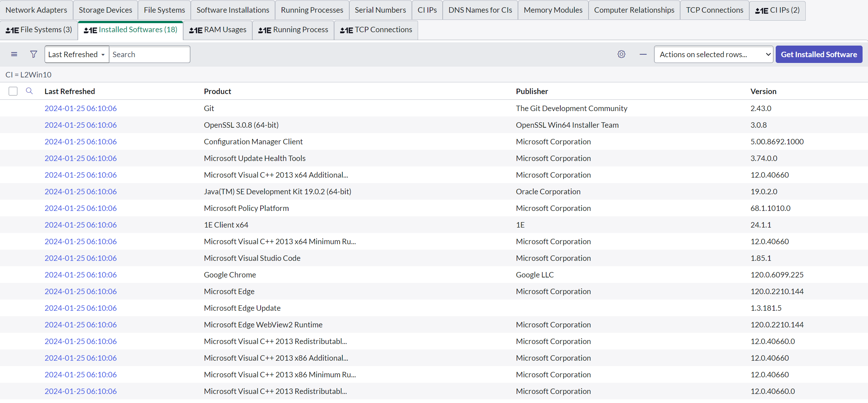
Task: Expand the Last Refreshed search field dropdown
Action: click(x=76, y=54)
